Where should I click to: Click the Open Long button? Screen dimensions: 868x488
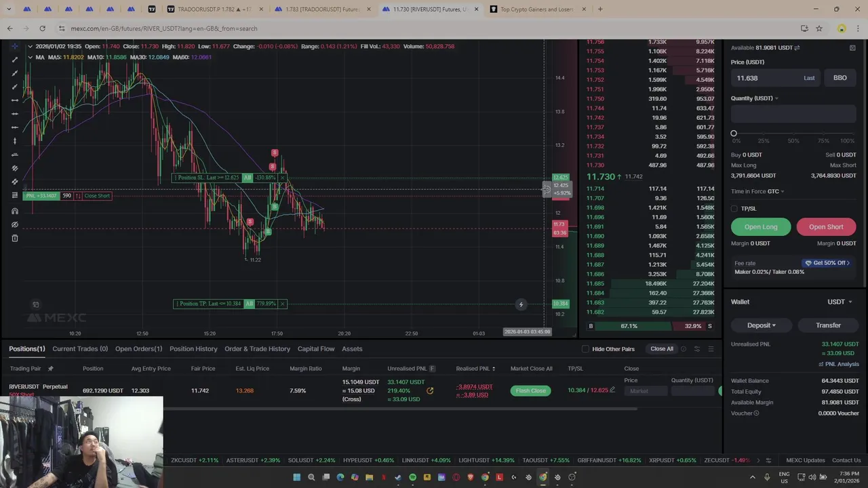coord(761,227)
